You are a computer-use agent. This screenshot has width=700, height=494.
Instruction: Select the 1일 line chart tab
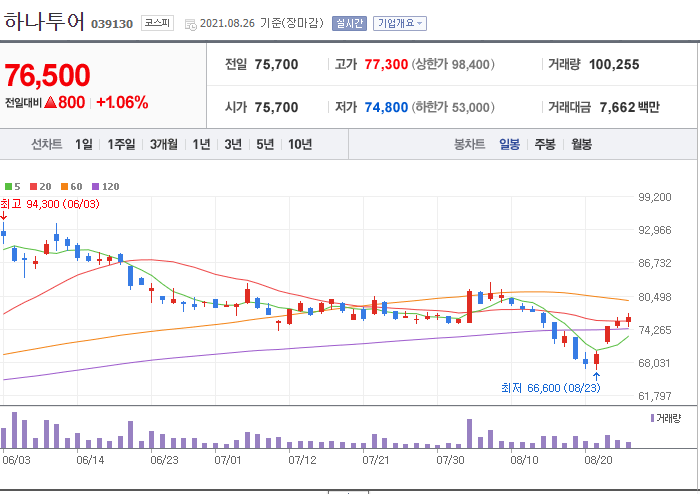[x=84, y=144]
